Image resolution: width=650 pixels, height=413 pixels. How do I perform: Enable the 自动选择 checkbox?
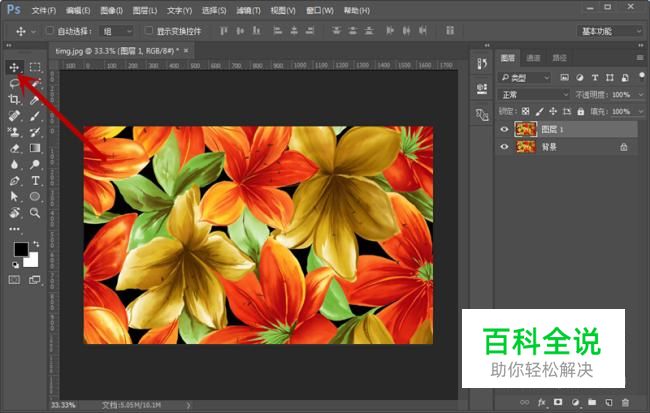point(50,31)
